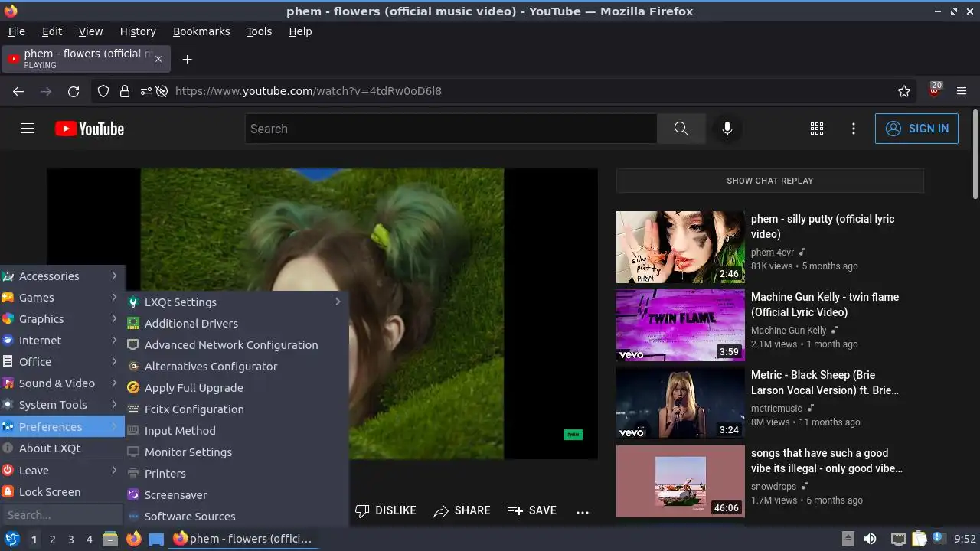Open tracking protection shield in address bar

pyautogui.click(x=103, y=91)
